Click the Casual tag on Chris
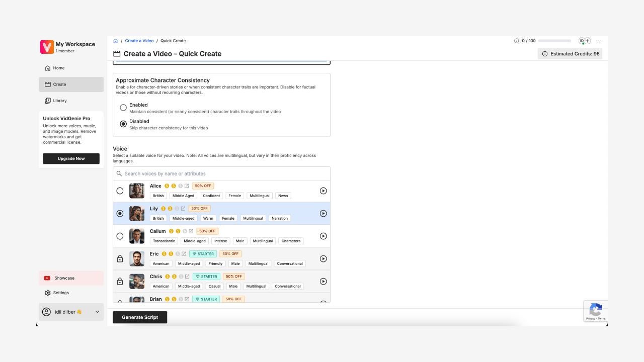 click(215, 286)
